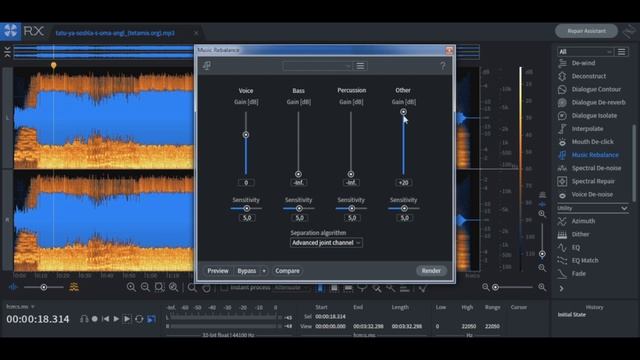Close the open audio file tab

click(196, 33)
